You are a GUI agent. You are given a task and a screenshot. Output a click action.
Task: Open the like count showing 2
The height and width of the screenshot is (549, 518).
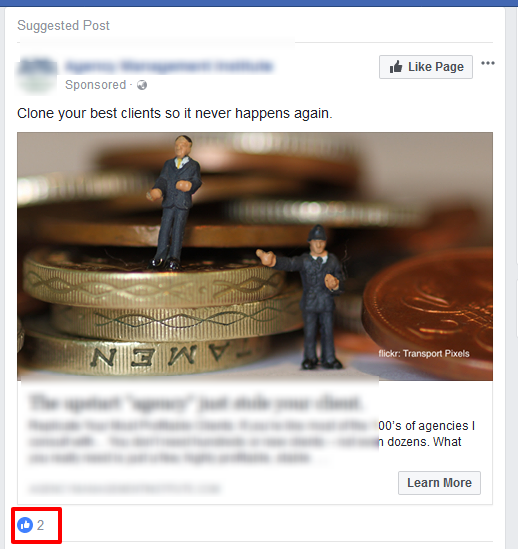(41, 525)
